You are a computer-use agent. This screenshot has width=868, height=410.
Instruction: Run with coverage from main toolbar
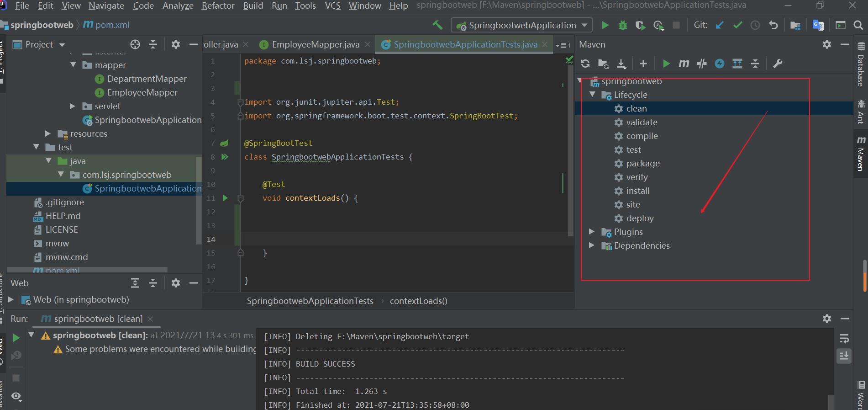pyautogui.click(x=640, y=26)
